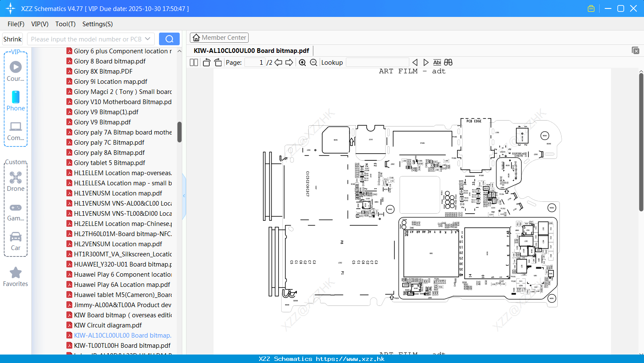Screen dimensions: 644x363
Task: Open the Drone category
Action: pos(16,181)
